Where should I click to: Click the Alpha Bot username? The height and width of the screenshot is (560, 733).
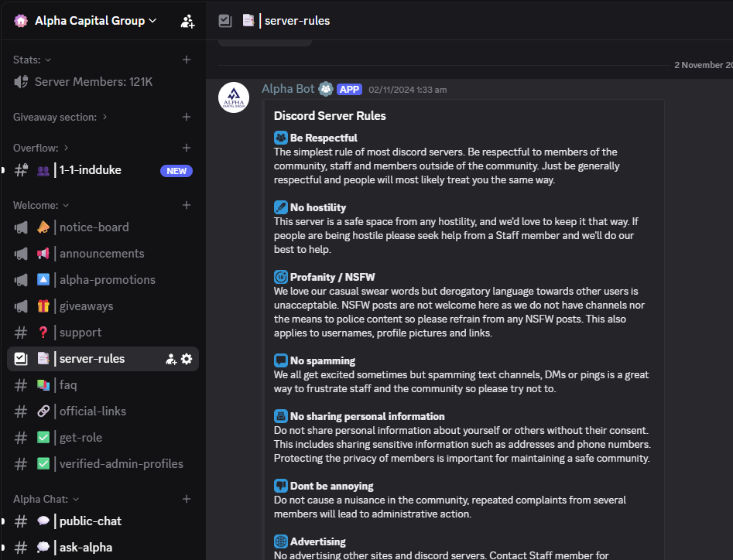[x=288, y=89]
